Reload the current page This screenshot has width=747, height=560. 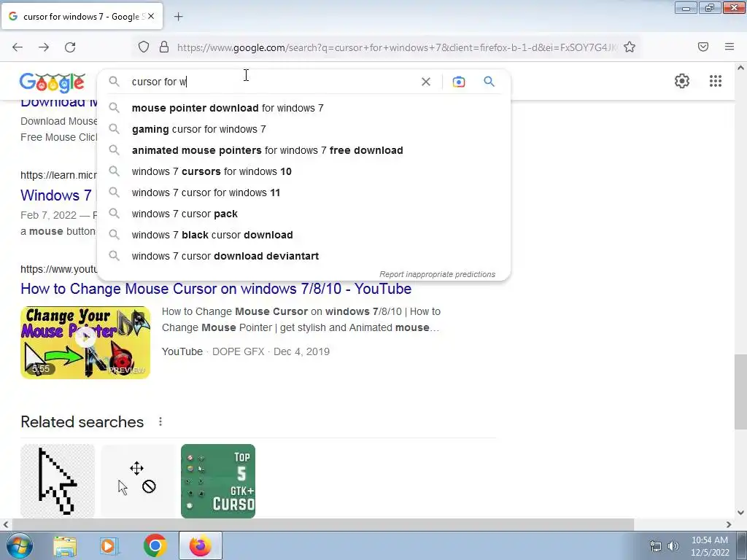point(70,47)
